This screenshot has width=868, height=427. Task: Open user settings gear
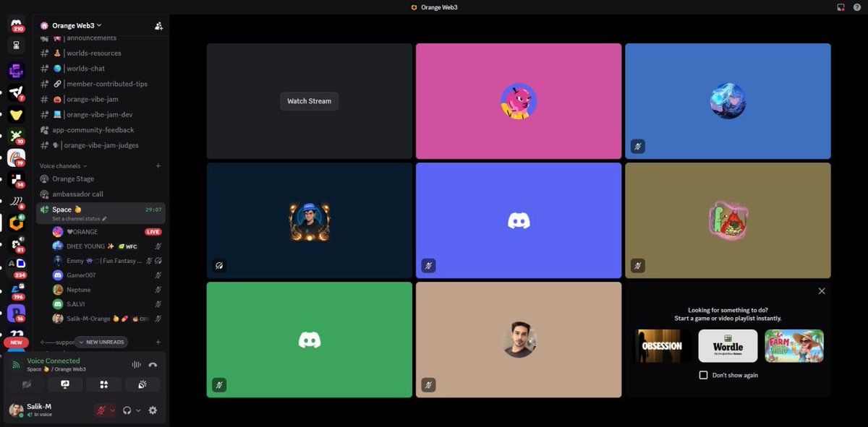[153, 410]
